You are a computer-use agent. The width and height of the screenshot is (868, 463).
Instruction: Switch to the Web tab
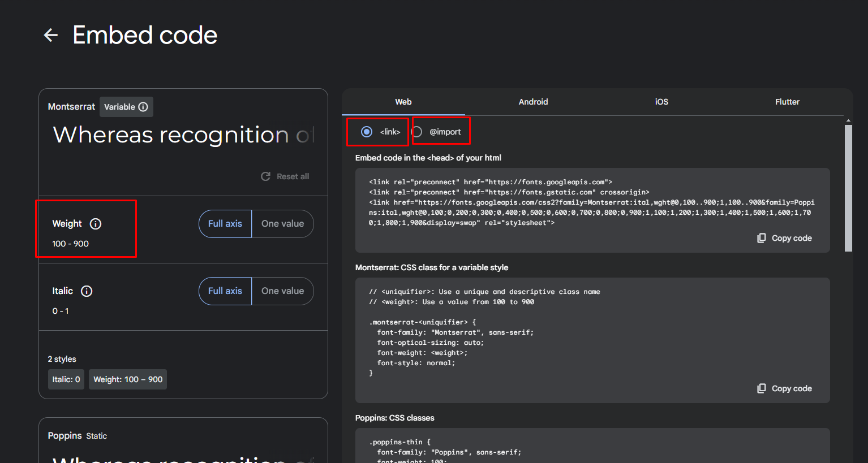[403, 102]
